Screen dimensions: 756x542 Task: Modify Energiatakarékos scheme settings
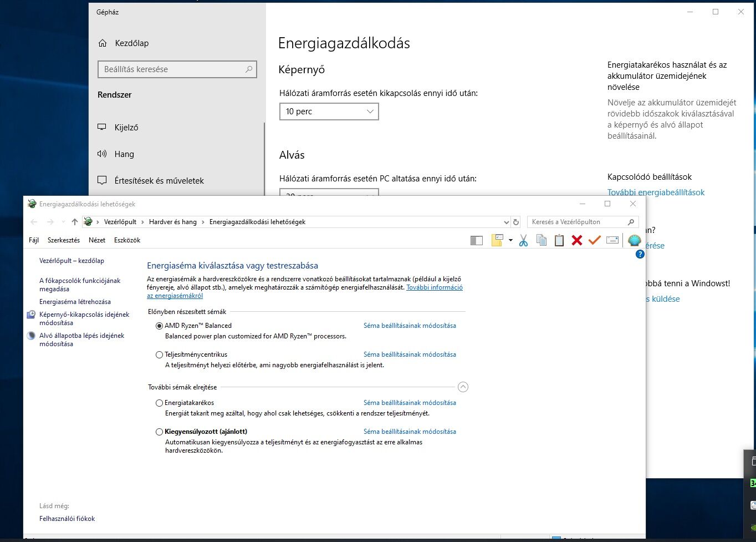(x=410, y=403)
